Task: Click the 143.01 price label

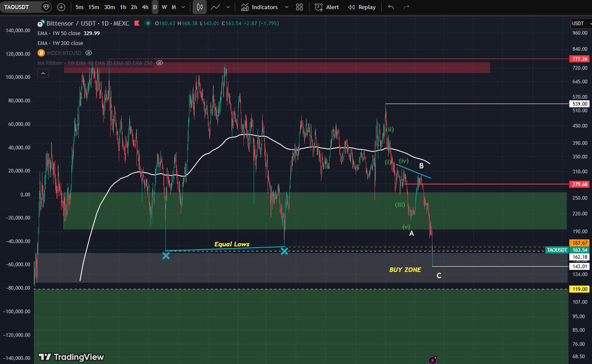Action: 579,266
